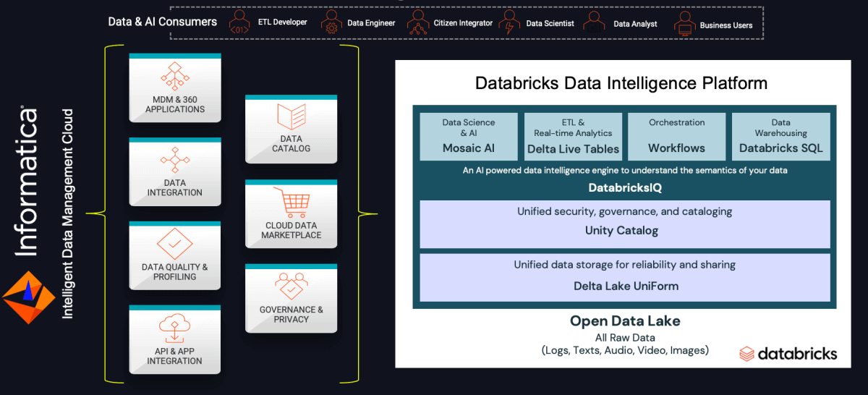Select the Data Analyst persona icon
This screenshot has height=395, width=868.
595,23
